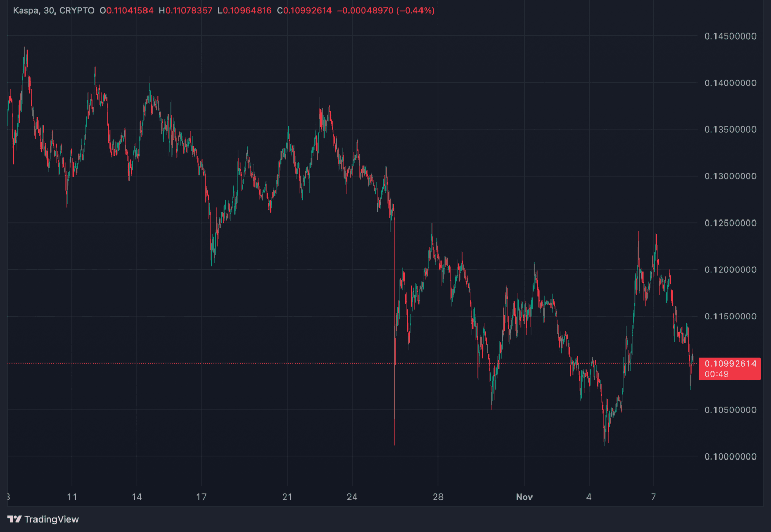Select the 0.12000000 price scale label
The image size is (771, 532).
tap(730, 270)
